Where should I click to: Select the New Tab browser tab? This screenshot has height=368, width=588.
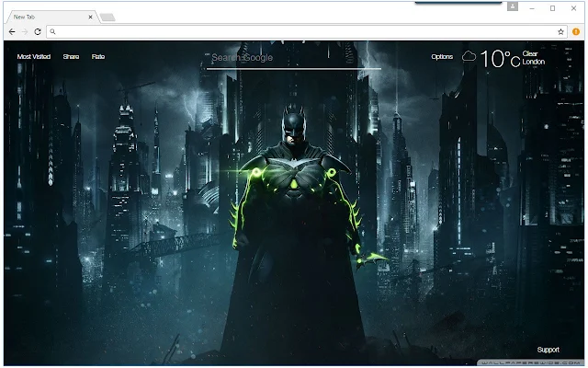click(51, 17)
